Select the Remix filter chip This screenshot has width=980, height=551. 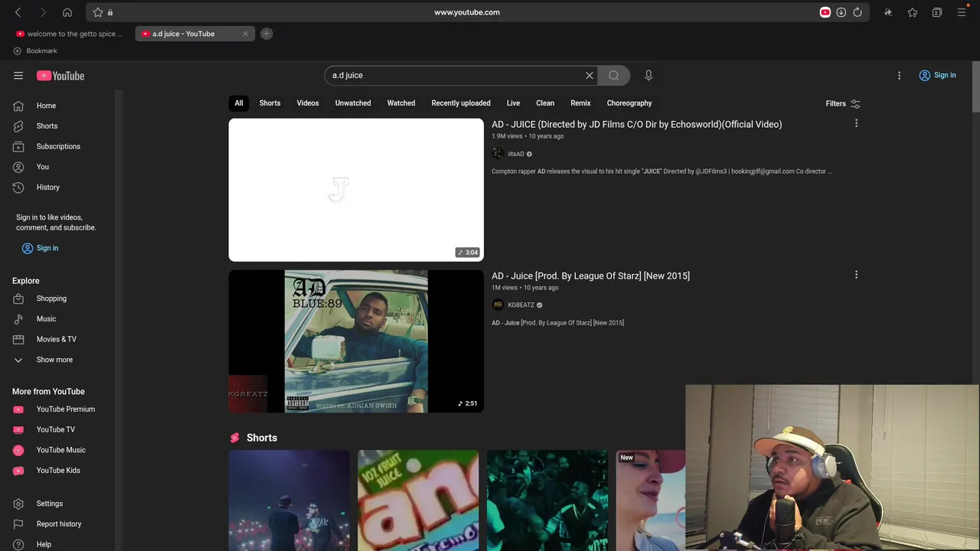tap(580, 103)
